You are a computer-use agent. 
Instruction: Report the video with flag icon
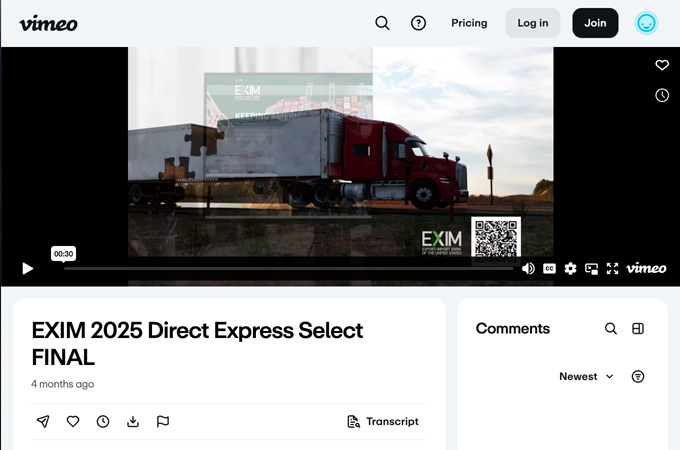pyautogui.click(x=163, y=421)
